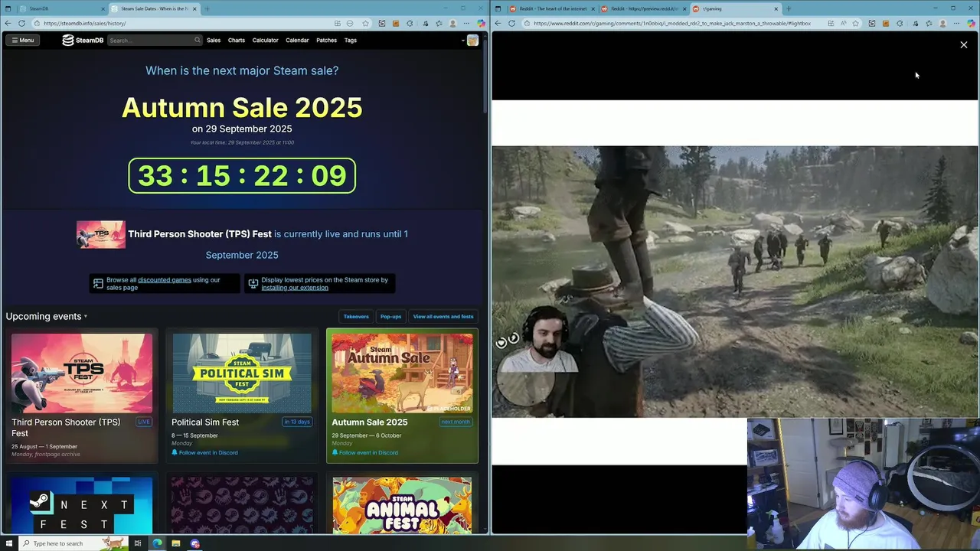Open the Political Sim Fest card image
Viewport: 980px width, 551px height.
242,373
